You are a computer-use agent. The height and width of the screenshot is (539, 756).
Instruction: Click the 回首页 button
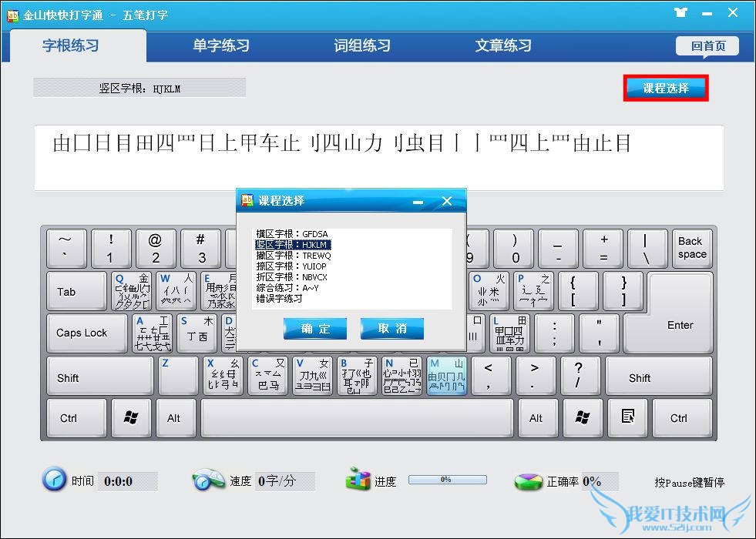point(707,45)
